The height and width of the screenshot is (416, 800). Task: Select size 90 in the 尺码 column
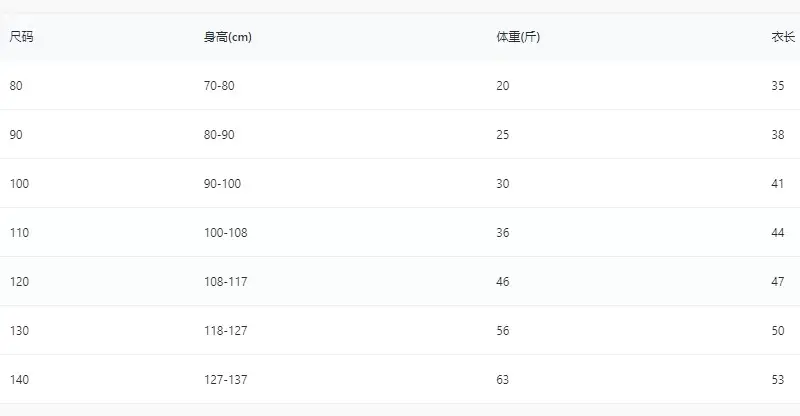[x=16, y=135]
